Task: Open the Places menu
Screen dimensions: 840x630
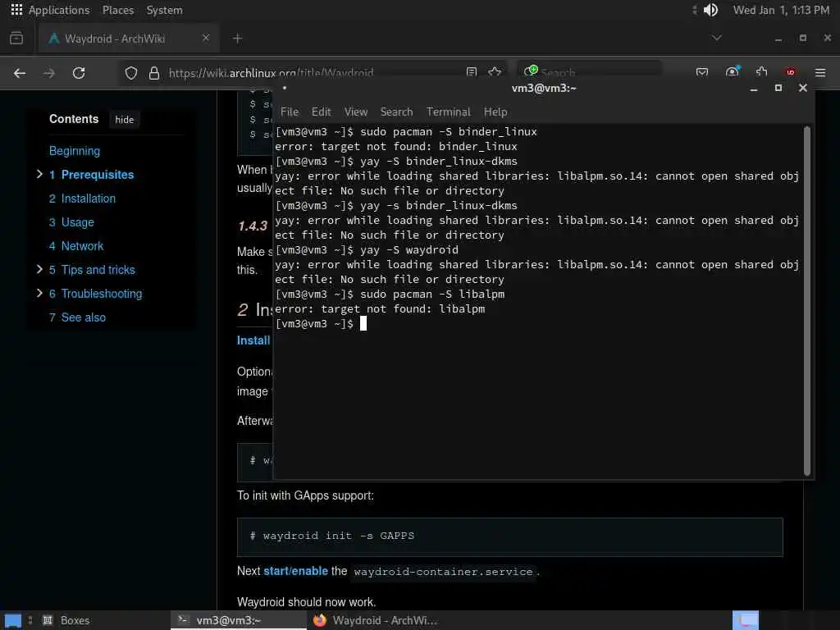Action: tap(118, 10)
